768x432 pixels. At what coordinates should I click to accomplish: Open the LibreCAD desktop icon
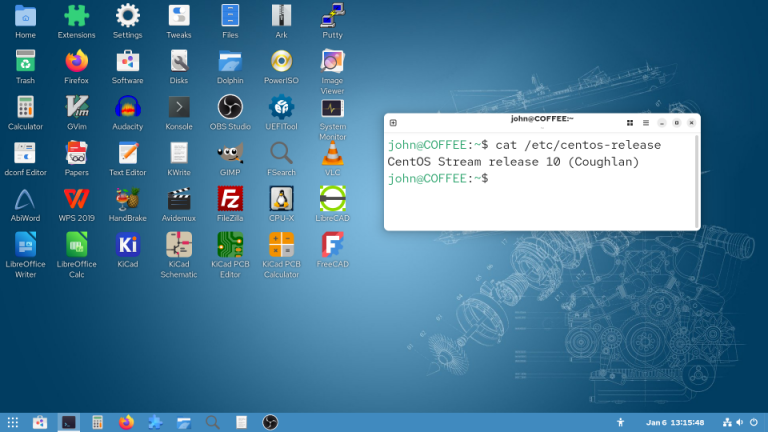click(333, 198)
